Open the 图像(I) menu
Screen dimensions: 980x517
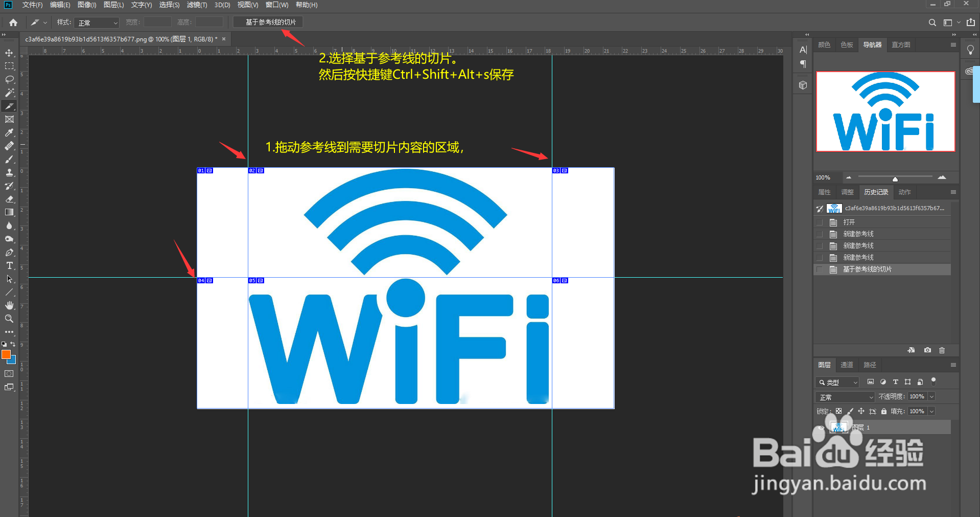pos(87,5)
